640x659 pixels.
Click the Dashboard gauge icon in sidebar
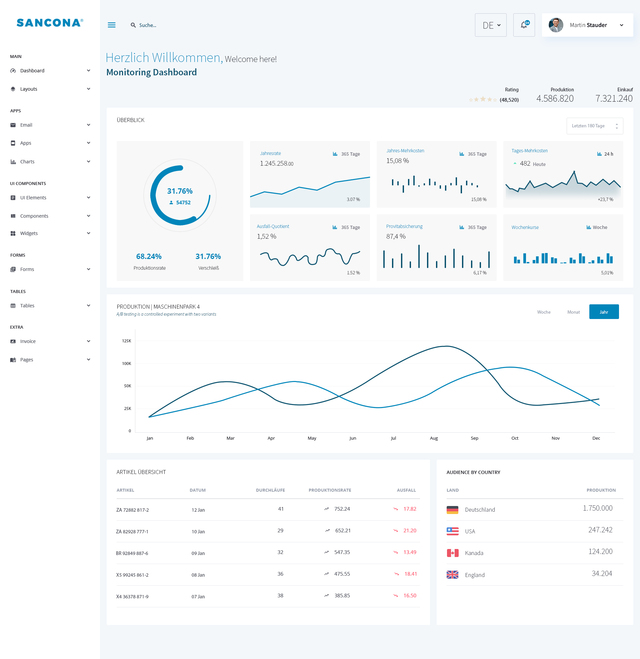(x=13, y=71)
